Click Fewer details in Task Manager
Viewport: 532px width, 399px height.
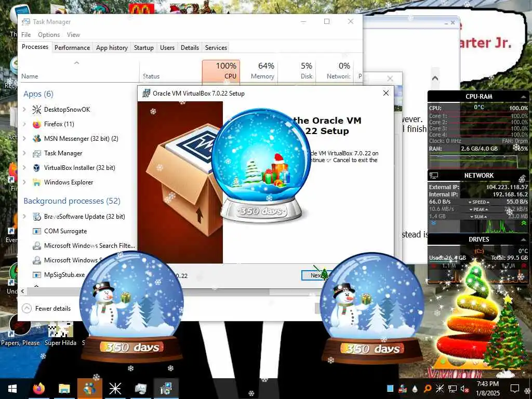coord(46,309)
